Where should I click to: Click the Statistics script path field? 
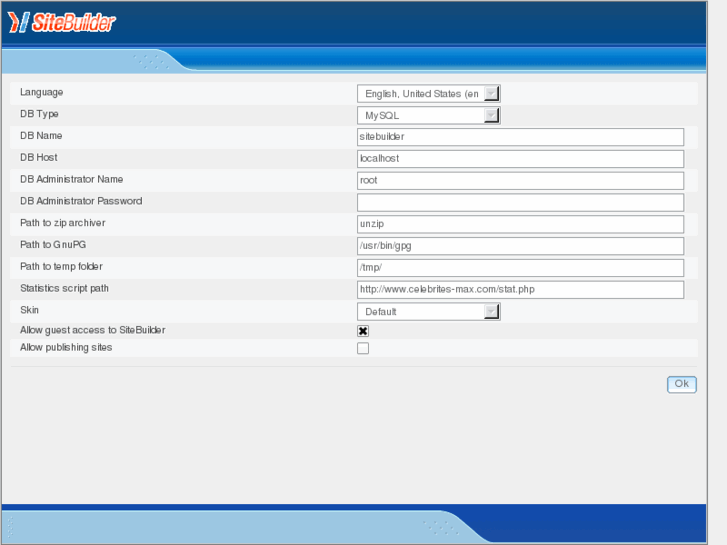520,289
